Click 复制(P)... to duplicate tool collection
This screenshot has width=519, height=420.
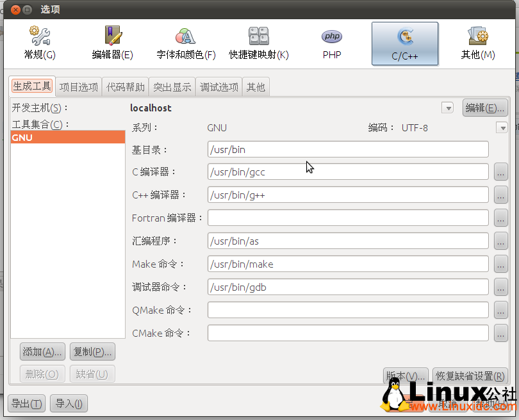pyautogui.click(x=92, y=351)
